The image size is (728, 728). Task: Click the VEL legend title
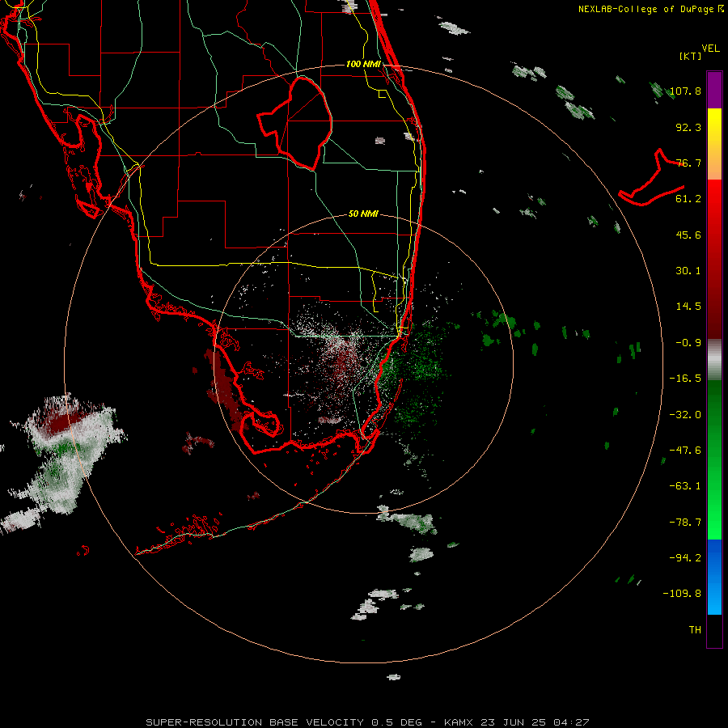[x=710, y=49]
